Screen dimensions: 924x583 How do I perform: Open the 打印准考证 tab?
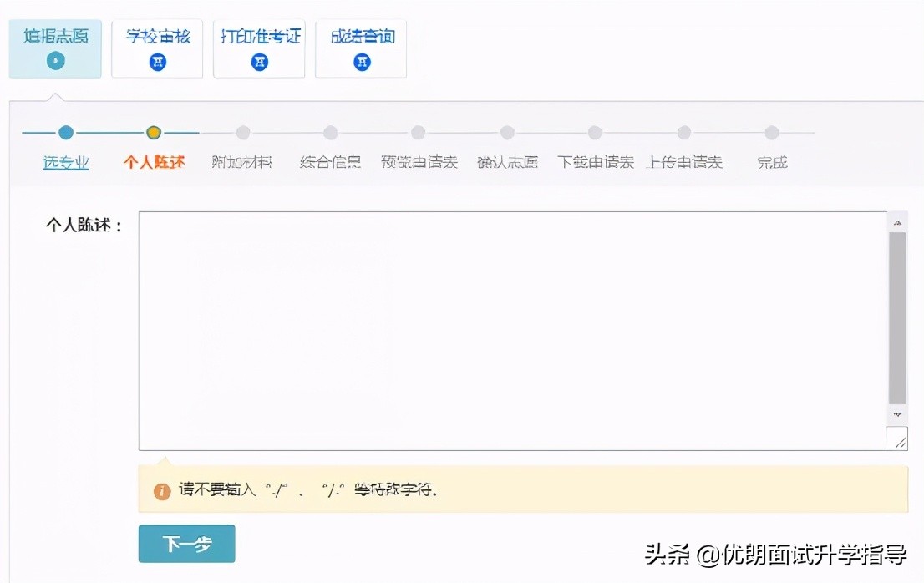tap(259, 48)
